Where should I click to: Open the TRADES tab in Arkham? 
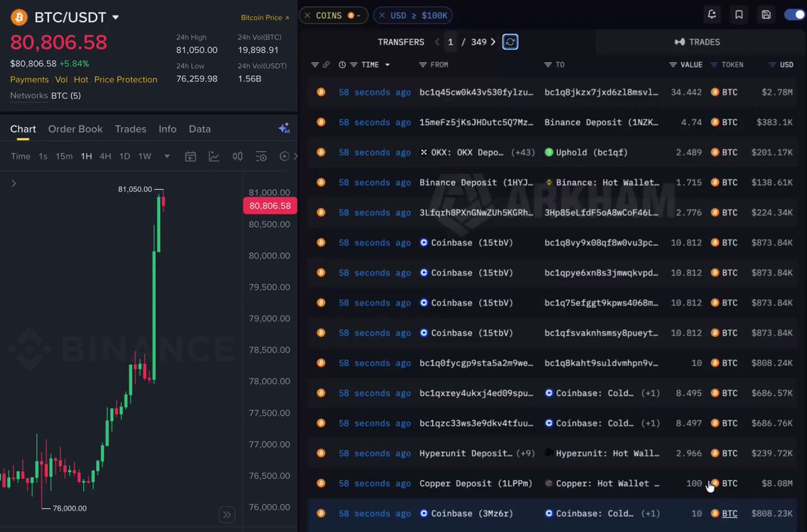click(x=697, y=42)
